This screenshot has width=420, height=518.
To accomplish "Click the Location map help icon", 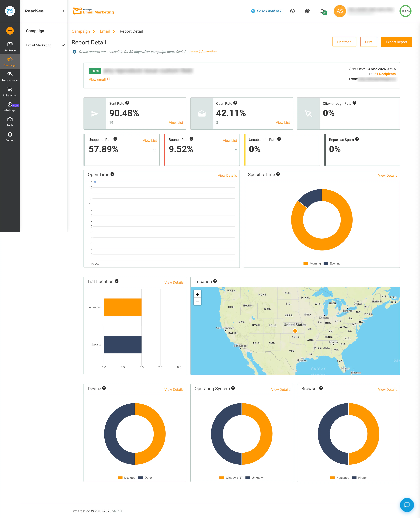I will click(x=215, y=281).
